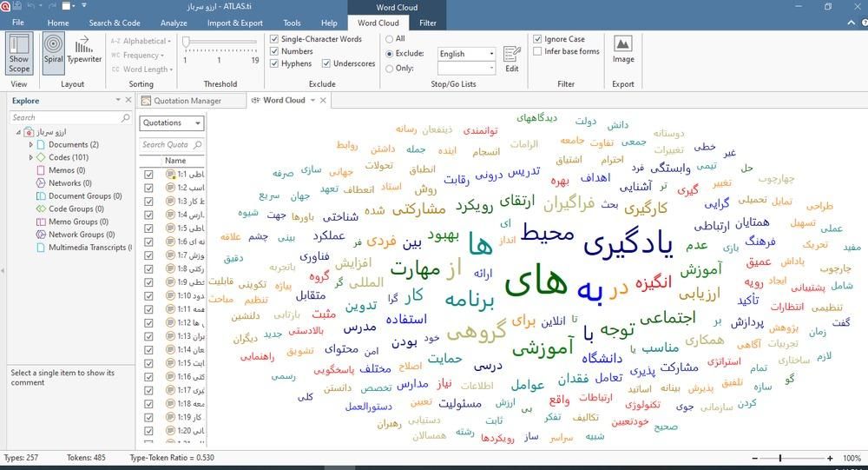Image resolution: width=868 pixels, height=470 pixels.
Task: Open the Quotations scope dropdown
Action: tap(172, 123)
